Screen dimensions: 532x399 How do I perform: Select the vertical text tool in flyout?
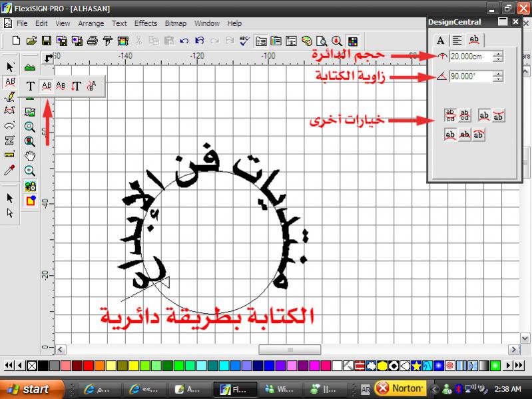77,86
